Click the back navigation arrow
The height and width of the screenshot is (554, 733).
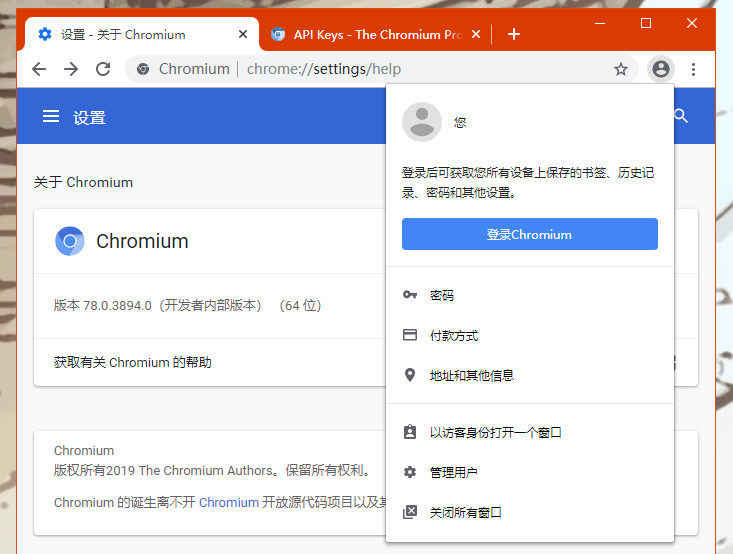pos(39,69)
